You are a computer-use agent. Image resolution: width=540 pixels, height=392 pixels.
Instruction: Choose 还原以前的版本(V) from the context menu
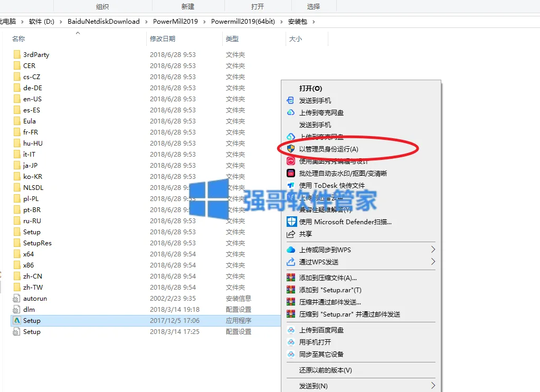point(326,370)
